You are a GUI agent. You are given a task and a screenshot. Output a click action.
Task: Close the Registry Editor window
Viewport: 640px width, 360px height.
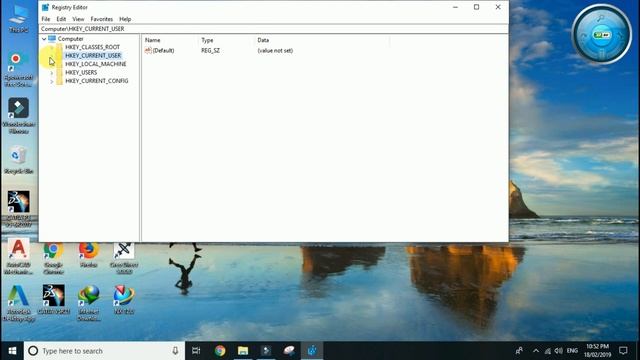coord(498,7)
